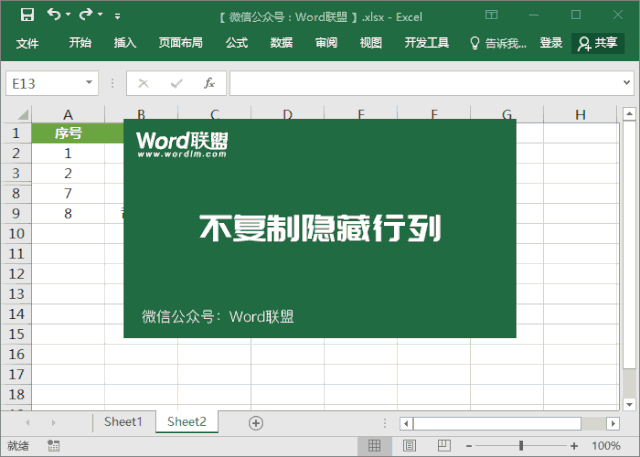
Task: Switch to the 开始 ribbon tab
Action: 80,42
